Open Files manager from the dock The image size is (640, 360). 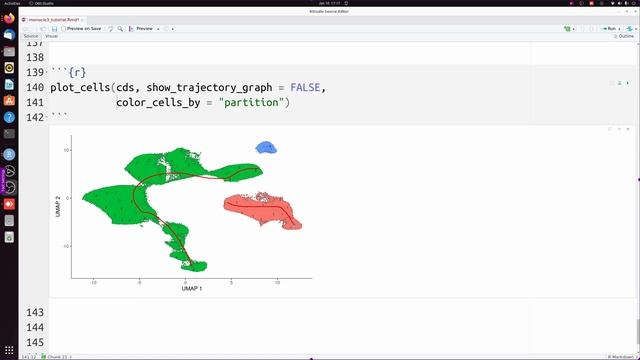click(9, 51)
